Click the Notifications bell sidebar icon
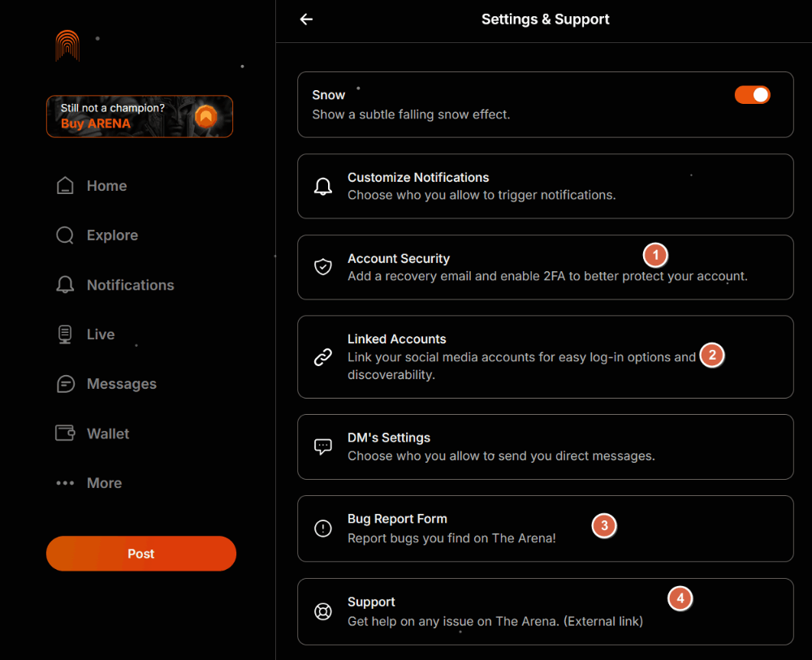The width and height of the screenshot is (812, 660). coord(65,285)
